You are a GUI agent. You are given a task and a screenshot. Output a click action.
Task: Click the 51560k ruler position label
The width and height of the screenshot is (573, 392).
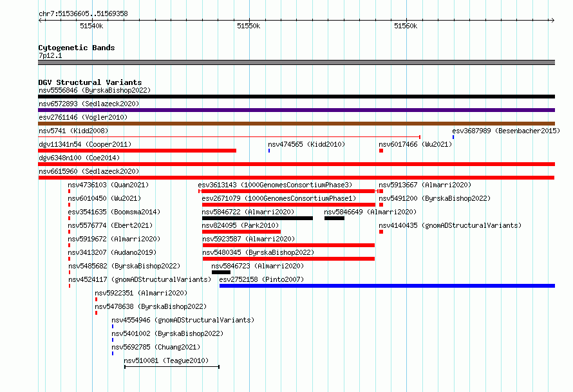point(406,26)
